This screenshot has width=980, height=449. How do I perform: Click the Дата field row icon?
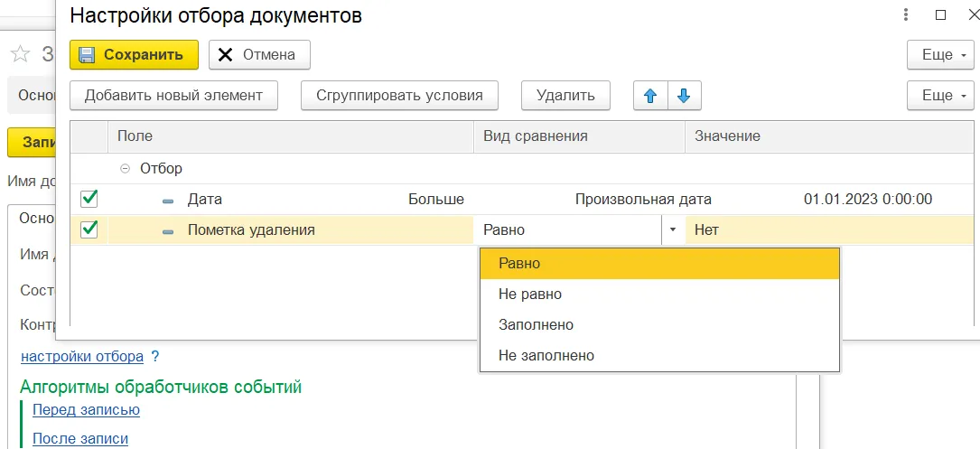coord(168,200)
